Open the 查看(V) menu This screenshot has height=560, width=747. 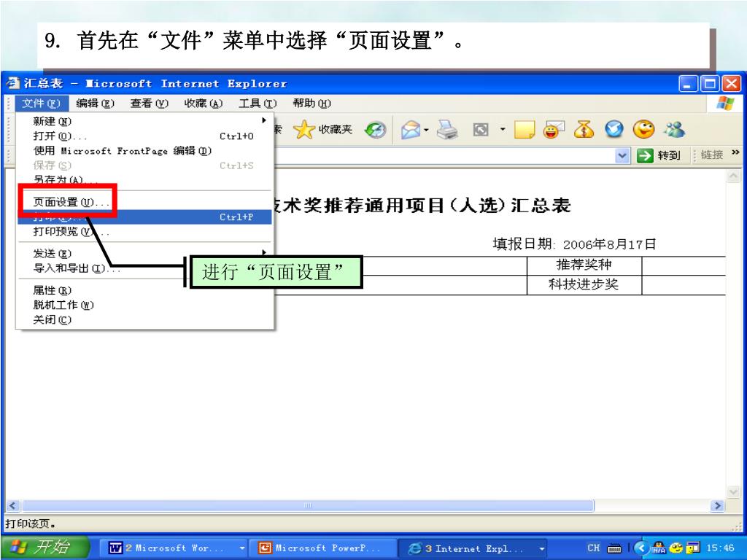coord(149,104)
